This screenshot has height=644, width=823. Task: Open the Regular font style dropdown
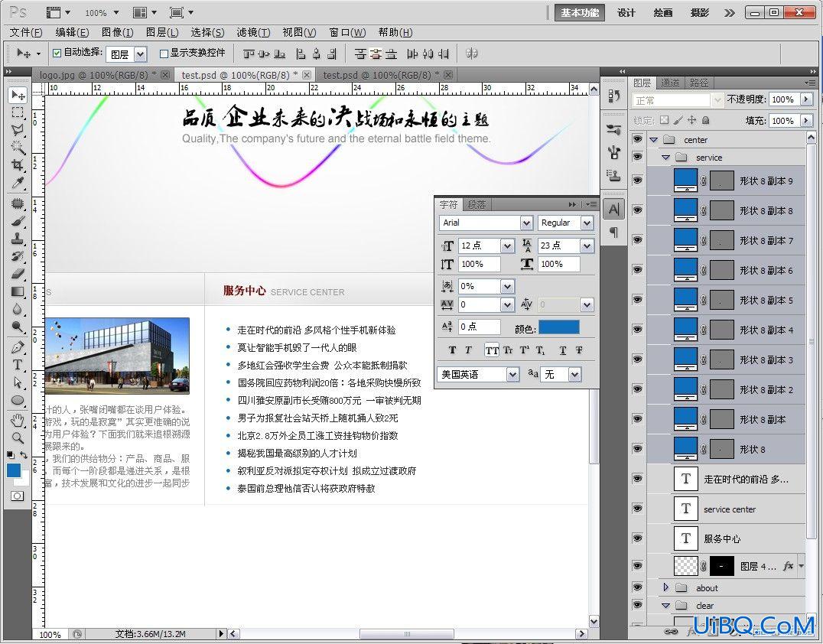tap(587, 223)
